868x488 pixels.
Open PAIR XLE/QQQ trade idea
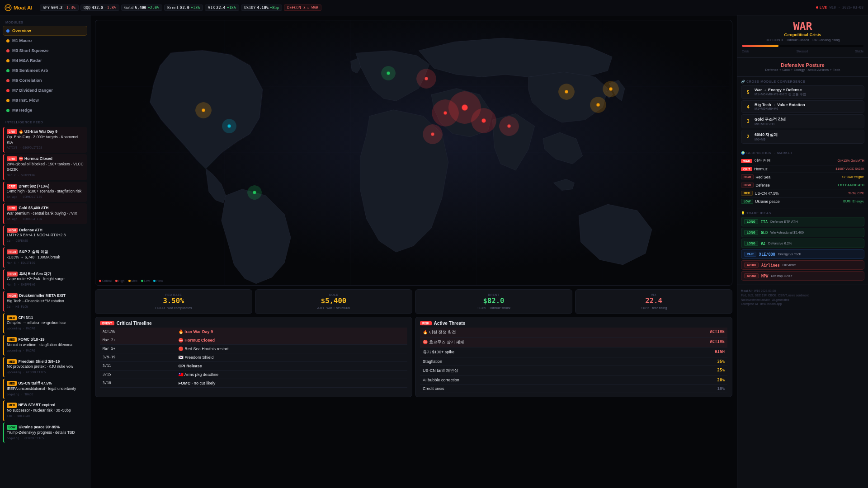pyautogui.click(x=802, y=254)
